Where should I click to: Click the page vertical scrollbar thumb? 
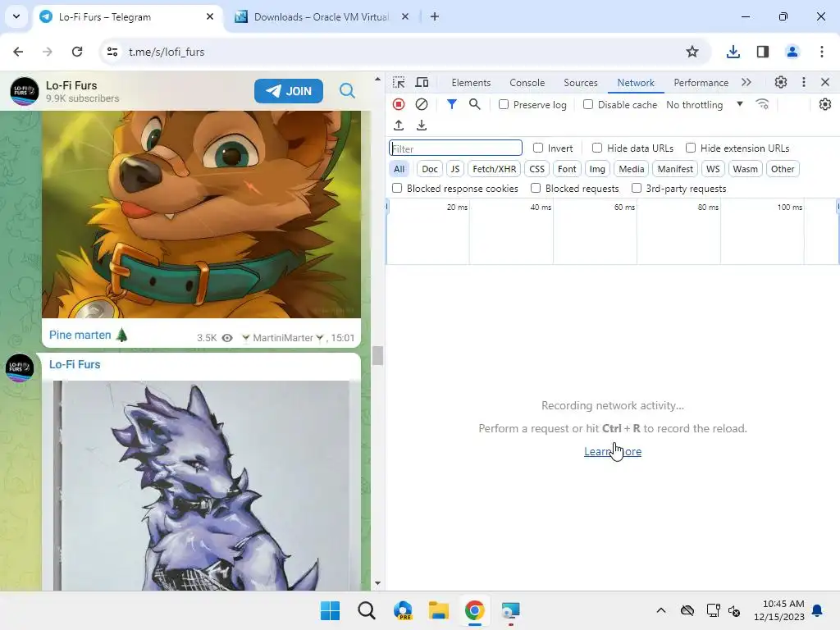coord(377,355)
